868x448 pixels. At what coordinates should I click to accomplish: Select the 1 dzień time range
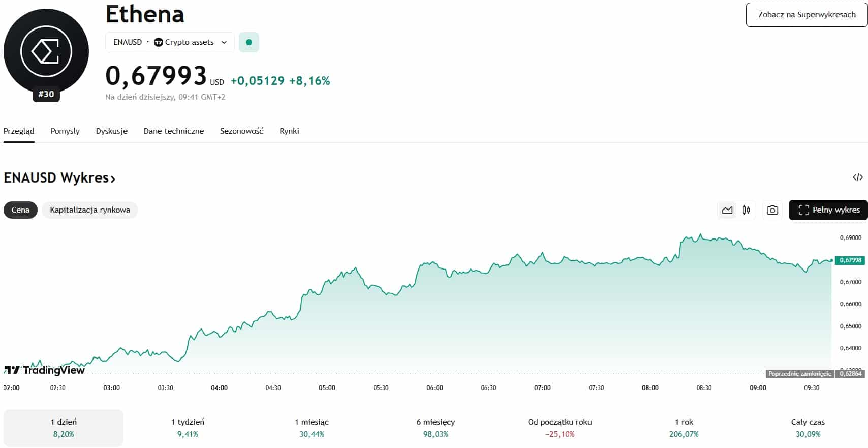pos(64,428)
